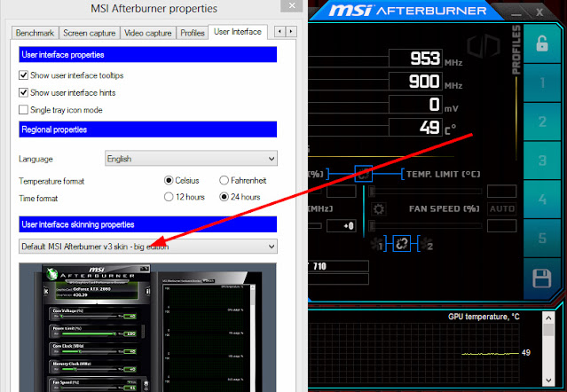Switch to the Benchmark tab

(35, 33)
